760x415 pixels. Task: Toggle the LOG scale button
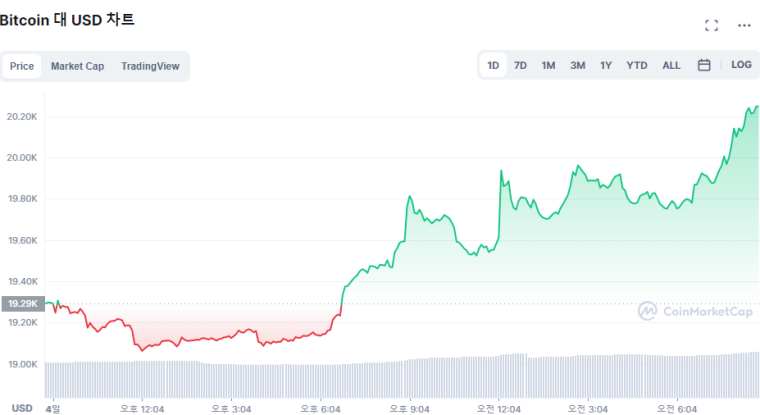pos(741,65)
